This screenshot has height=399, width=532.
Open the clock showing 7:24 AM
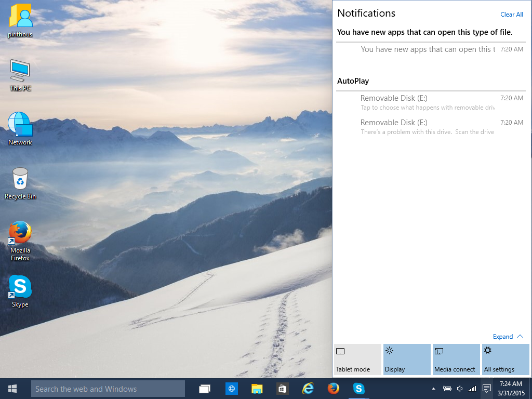coord(511,389)
